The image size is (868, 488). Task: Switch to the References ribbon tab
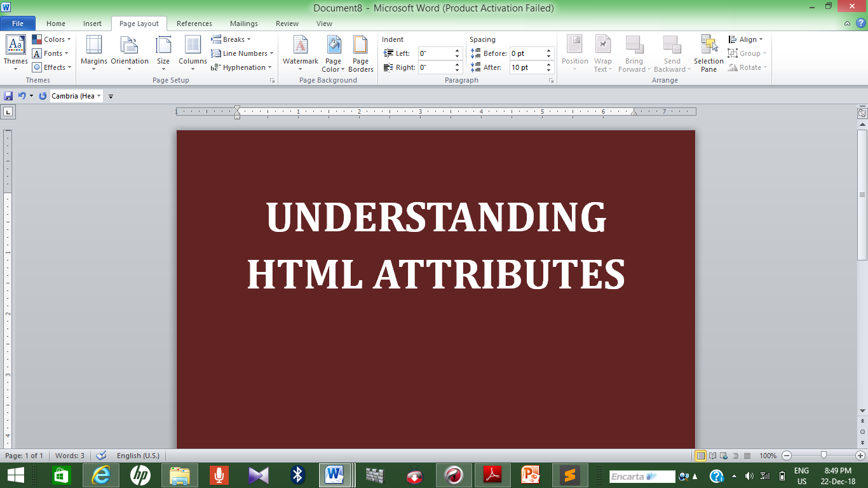(194, 24)
